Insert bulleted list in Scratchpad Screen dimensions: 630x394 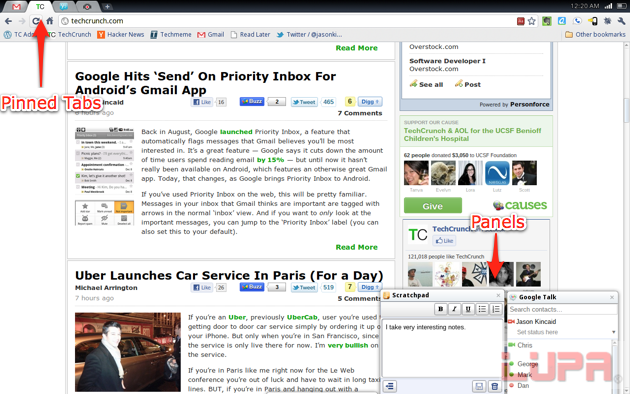[482, 309]
